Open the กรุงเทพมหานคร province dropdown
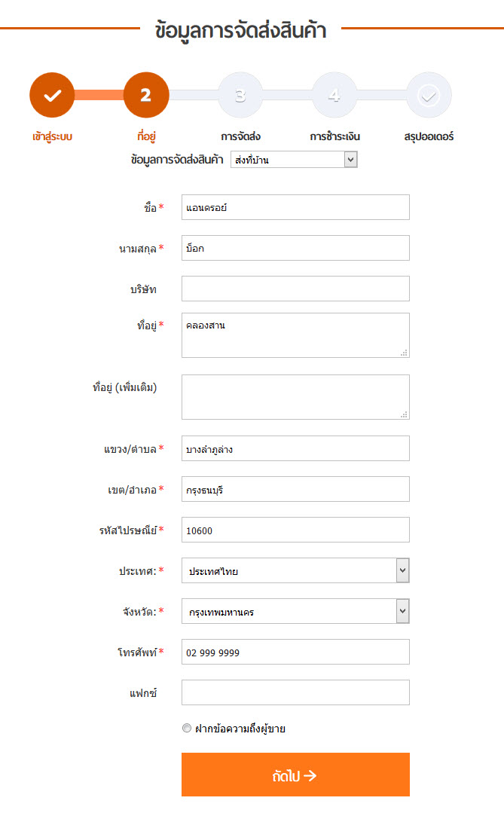 click(295, 611)
